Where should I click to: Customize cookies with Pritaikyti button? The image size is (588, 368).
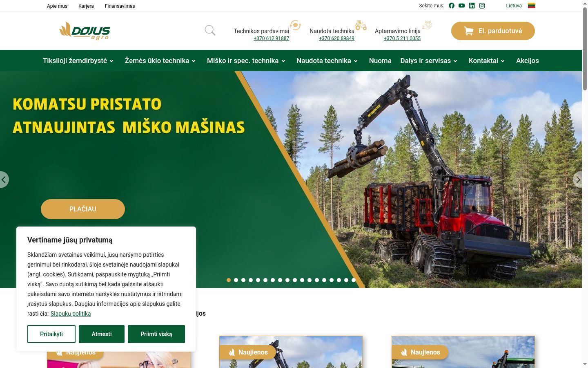51,334
